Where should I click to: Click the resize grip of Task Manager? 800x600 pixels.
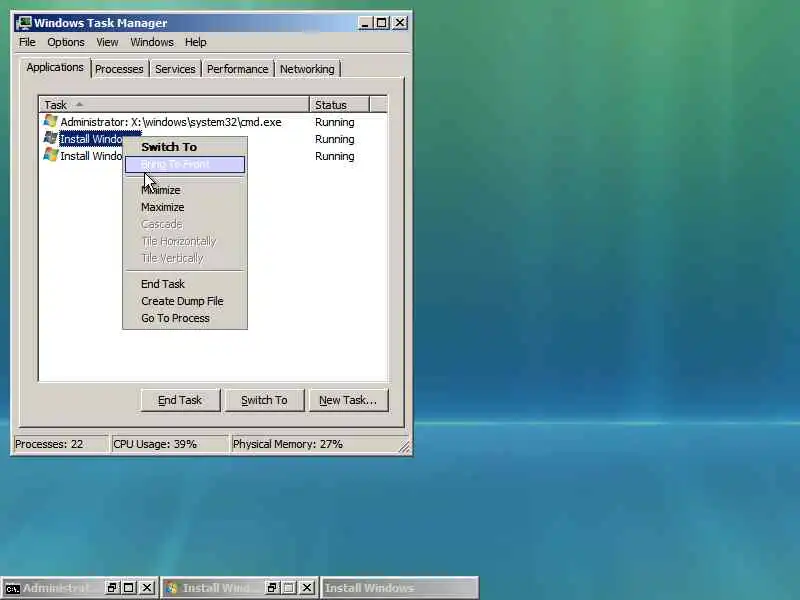404,447
